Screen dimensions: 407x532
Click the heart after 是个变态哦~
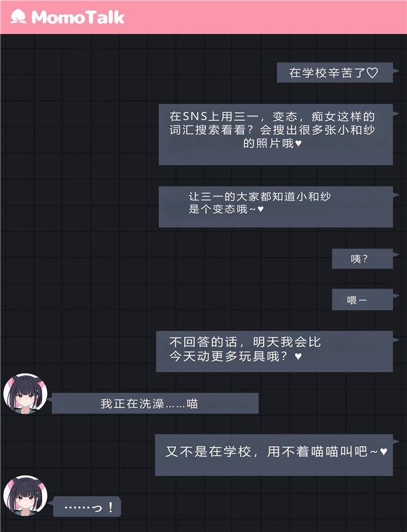point(260,209)
